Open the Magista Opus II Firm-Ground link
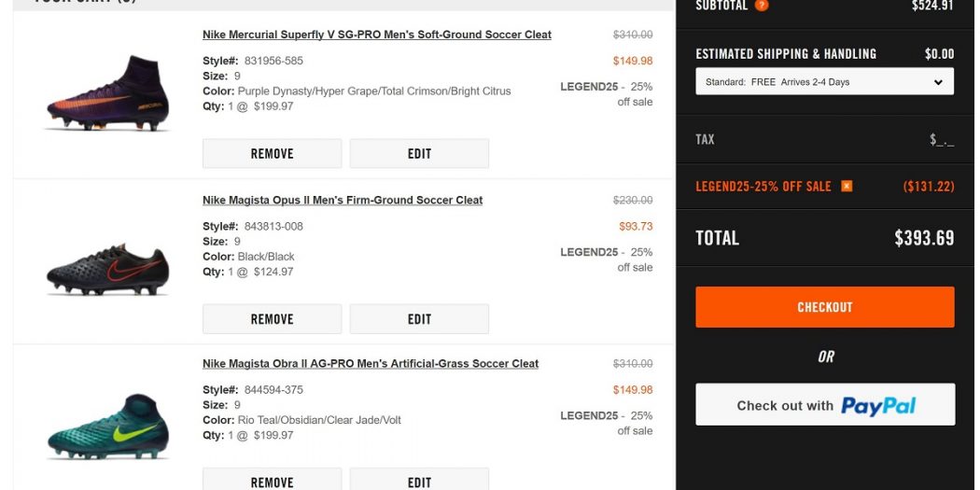Screen dimensions: 980x490 tap(343, 200)
